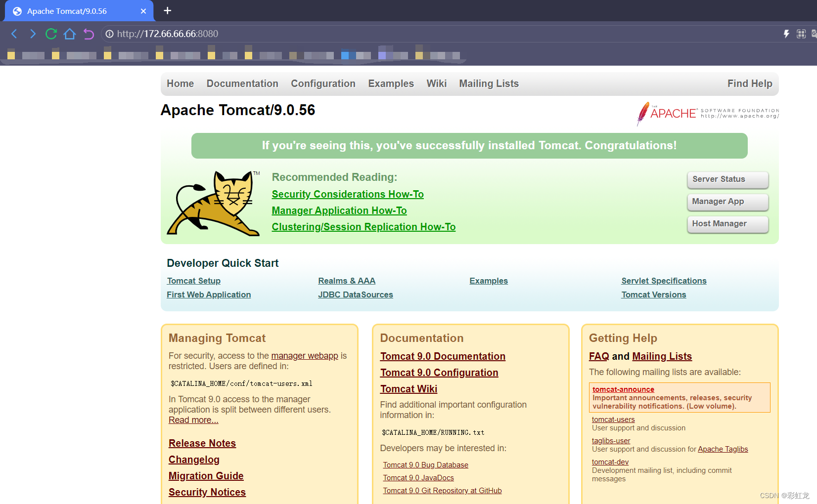Click the green Congratulations banner
The height and width of the screenshot is (504, 817).
[469, 146]
